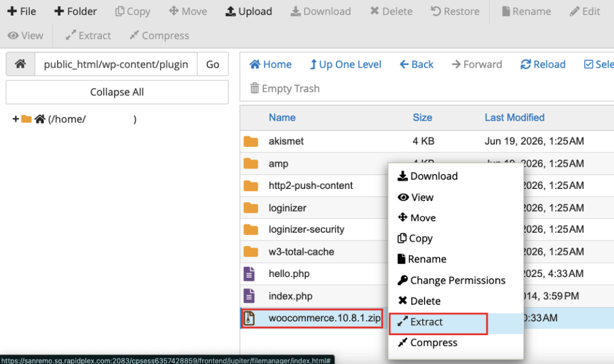This screenshot has height=364, width=614.
Task: Navigate Back
Action: pos(416,64)
